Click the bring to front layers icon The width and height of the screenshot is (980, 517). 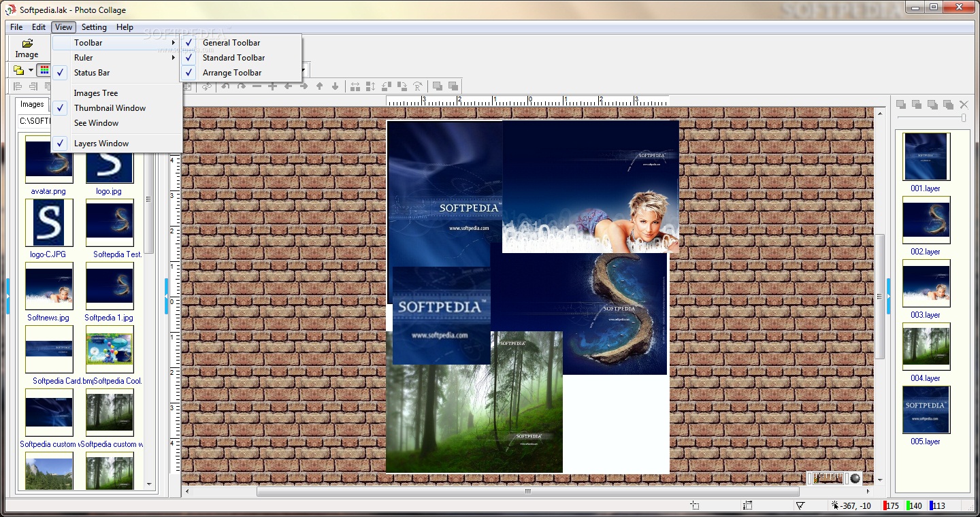[x=438, y=86]
